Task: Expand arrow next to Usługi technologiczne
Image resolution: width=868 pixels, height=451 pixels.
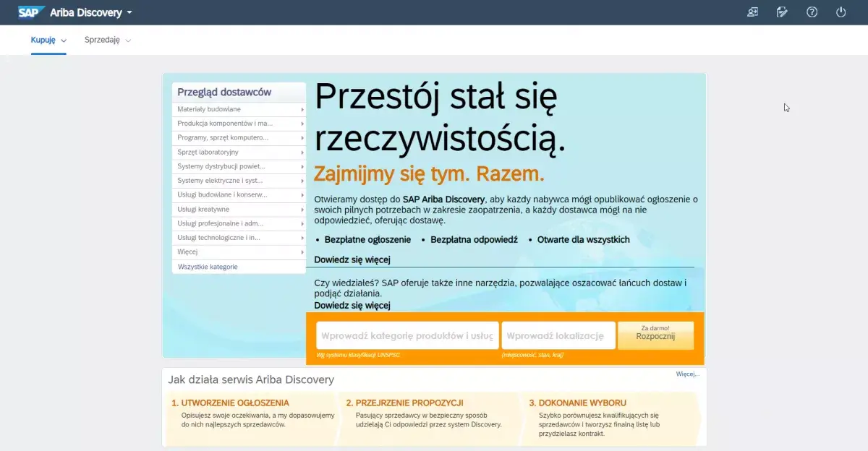Action: coord(302,238)
